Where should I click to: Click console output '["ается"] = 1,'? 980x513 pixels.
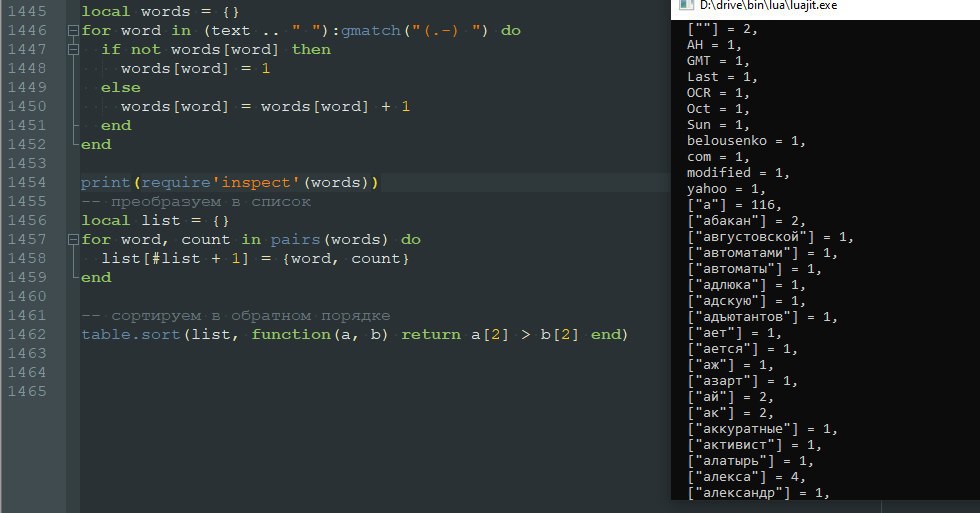click(742, 349)
